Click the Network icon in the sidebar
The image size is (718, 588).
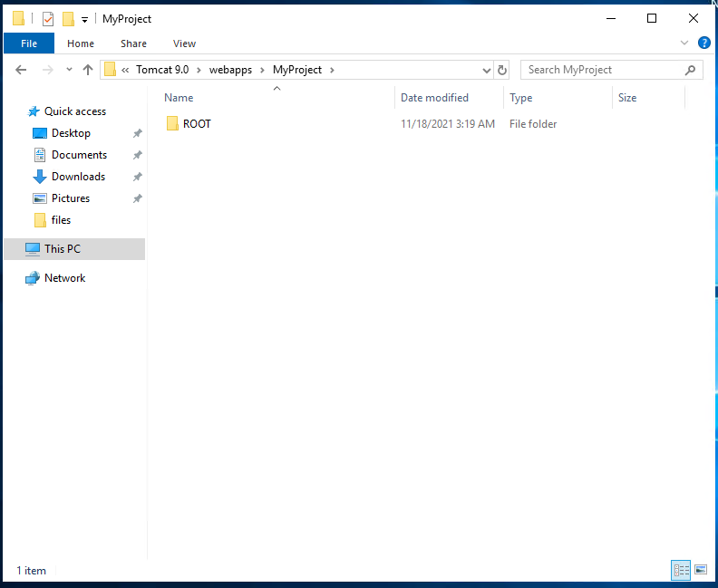(x=33, y=278)
